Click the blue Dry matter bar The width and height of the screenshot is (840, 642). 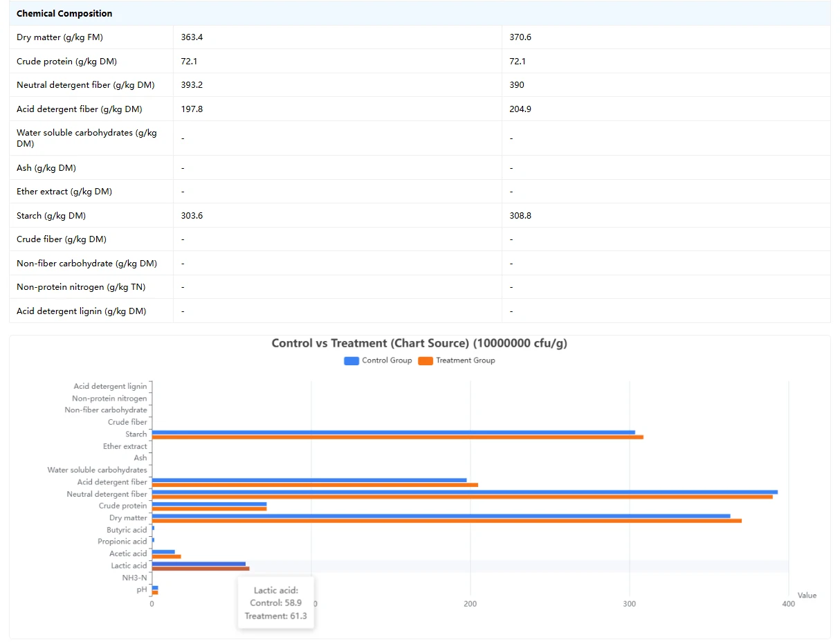(441, 515)
